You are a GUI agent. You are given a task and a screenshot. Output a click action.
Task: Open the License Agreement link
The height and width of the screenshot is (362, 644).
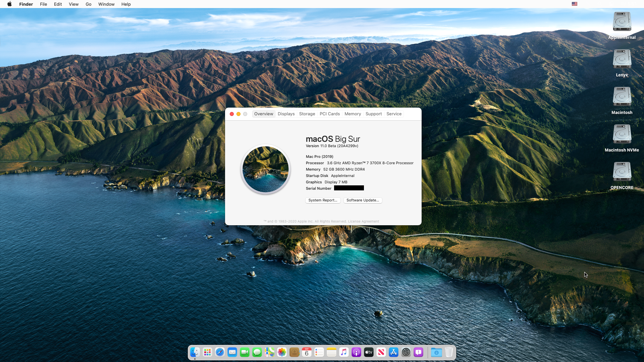coord(364,222)
